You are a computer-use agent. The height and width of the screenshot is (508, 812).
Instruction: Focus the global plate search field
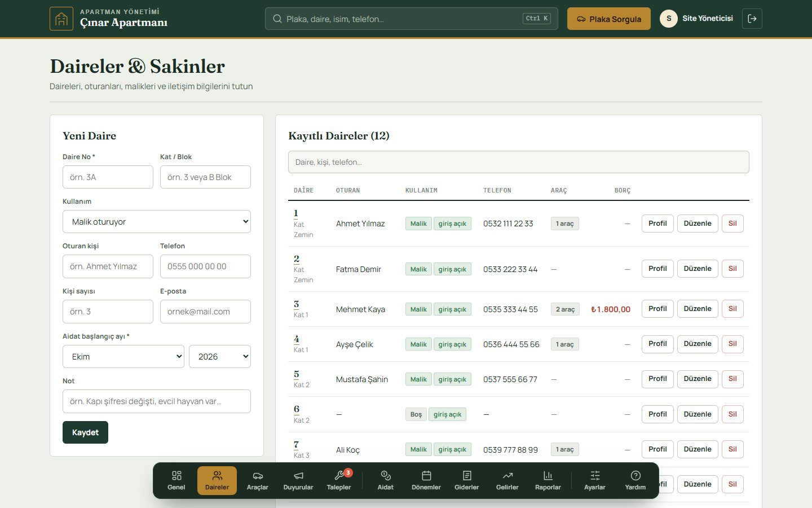click(x=412, y=19)
